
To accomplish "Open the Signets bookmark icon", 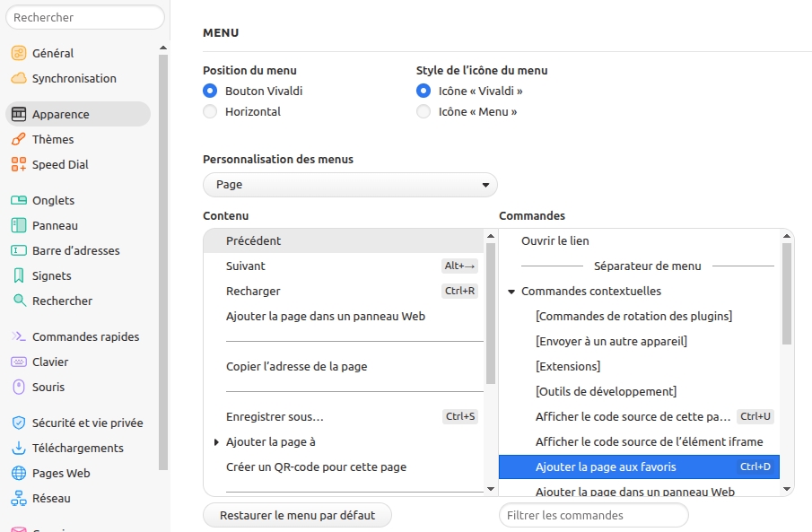I will pyautogui.click(x=18, y=275).
